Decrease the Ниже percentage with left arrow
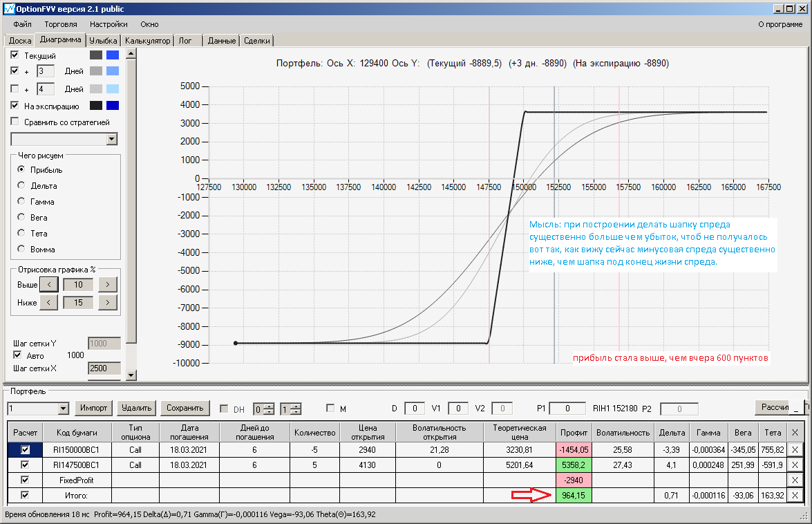 tap(48, 302)
